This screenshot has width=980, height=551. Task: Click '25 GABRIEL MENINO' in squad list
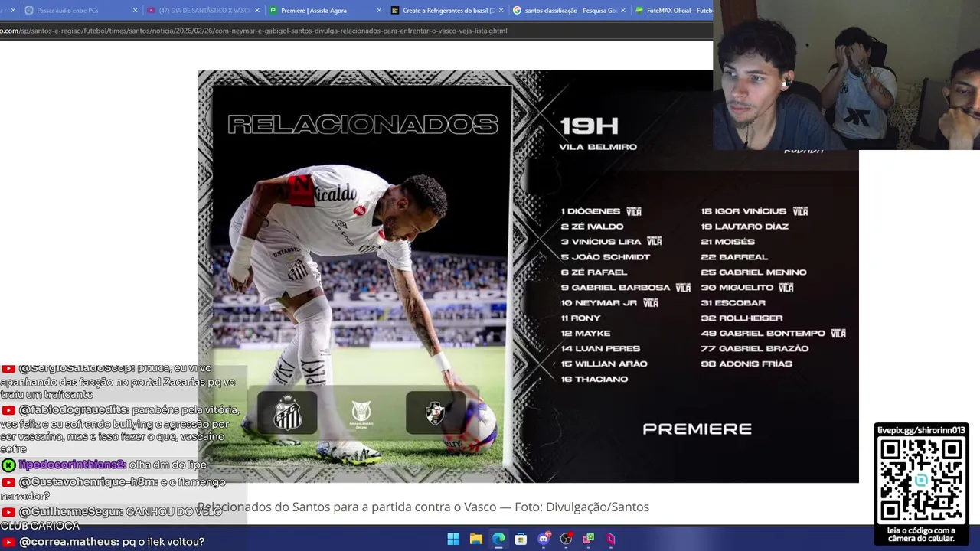(753, 272)
